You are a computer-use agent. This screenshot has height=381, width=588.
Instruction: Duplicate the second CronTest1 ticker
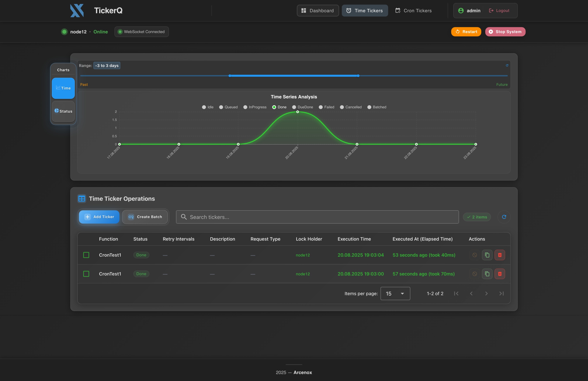click(487, 274)
